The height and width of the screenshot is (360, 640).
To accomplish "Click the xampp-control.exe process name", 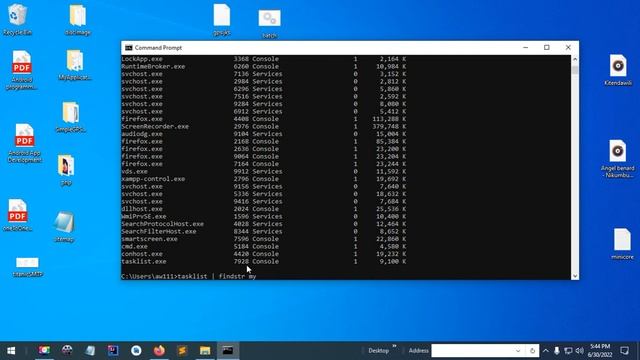I will (153, 179).
